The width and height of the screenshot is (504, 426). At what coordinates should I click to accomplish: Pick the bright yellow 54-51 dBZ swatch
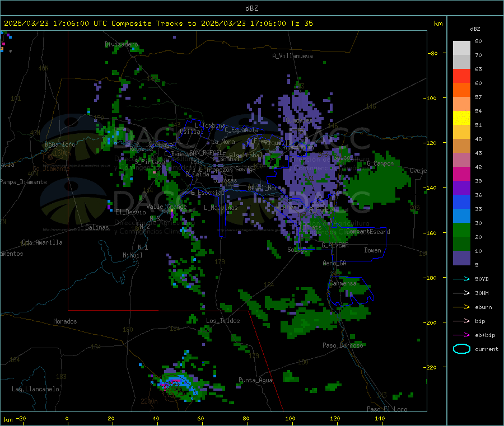click(x=461, y=118)
